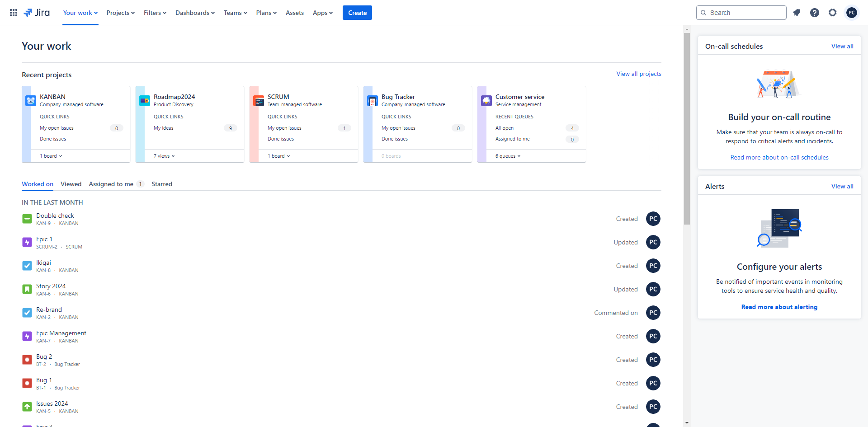Expand the 7 views dropdown in Roadmap2024

pyautogui.click(x=164, y=156)
